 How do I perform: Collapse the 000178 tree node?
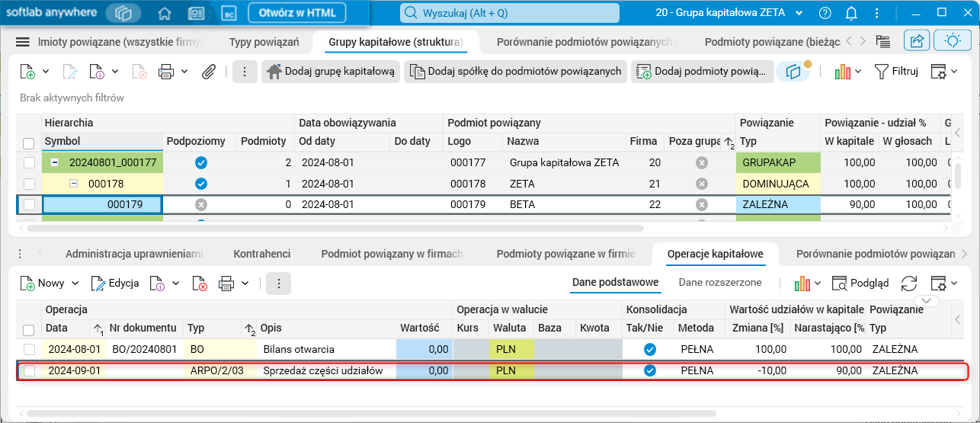click(x=74, y=184)
